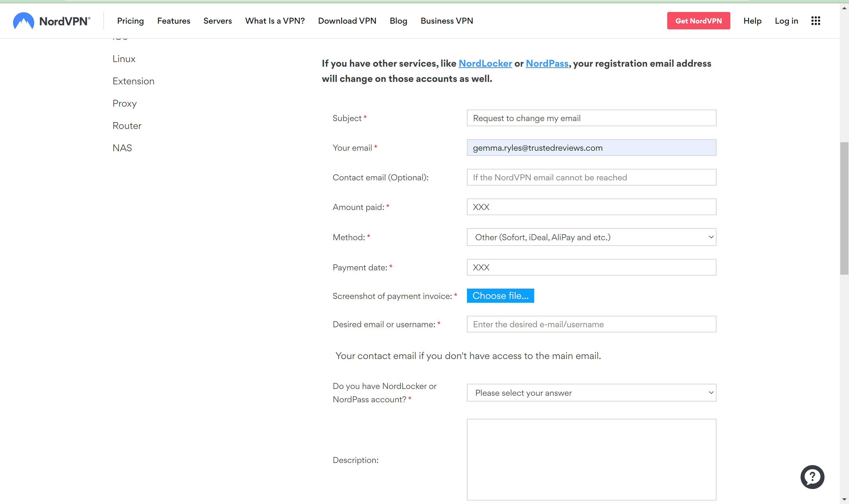Click inside the Description text area
The height and width of the screenshot is (504, 849).
pos(592,459)
